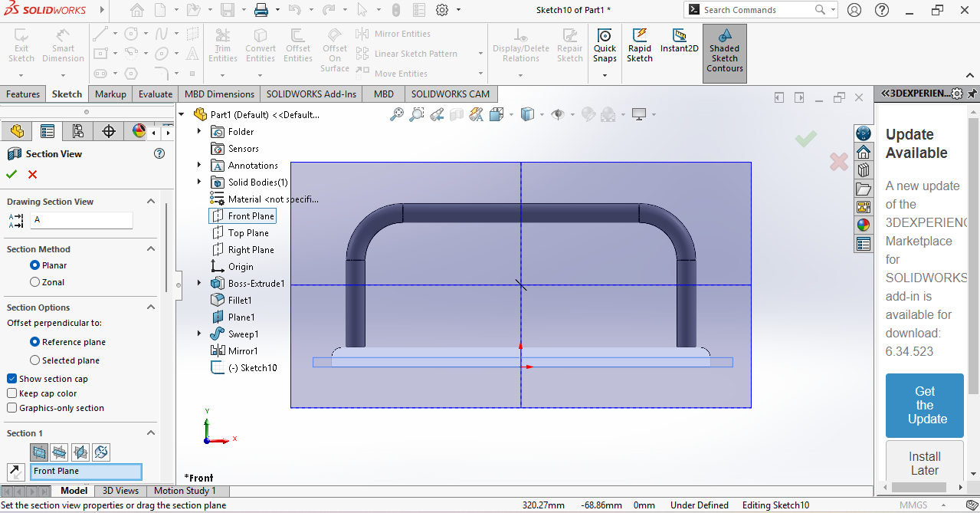Enable the Graphics-only section checkbox
The image size is (980, 513).
12,408
